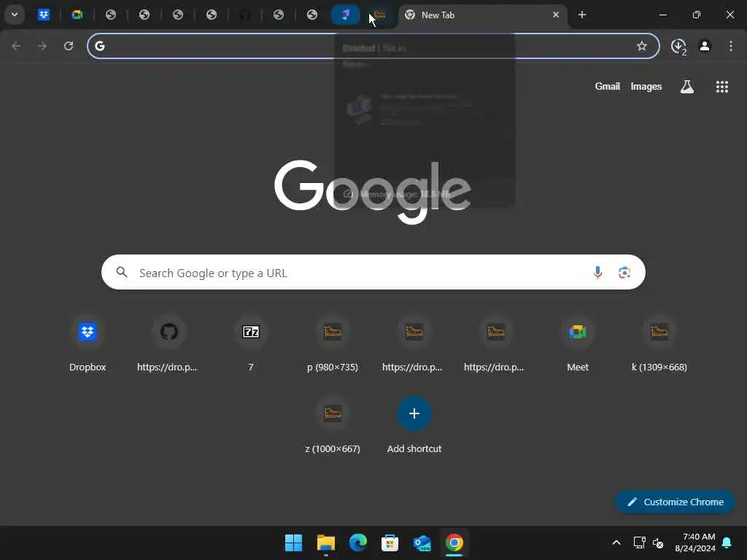Open the p (980×735) shortcut

(x=333, y=343)
